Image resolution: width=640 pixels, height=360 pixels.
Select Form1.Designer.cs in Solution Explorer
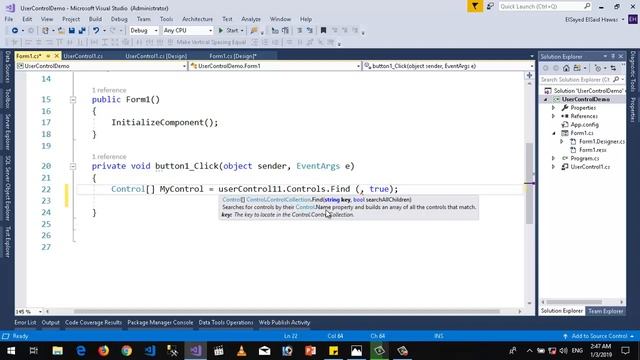tap(602, 142)
